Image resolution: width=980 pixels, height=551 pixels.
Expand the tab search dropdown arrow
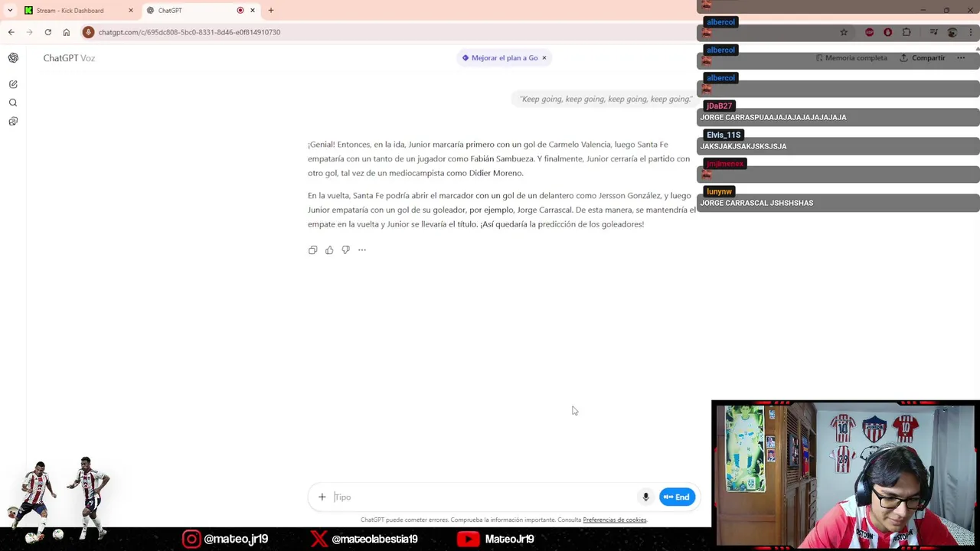(x=10, y=11)
